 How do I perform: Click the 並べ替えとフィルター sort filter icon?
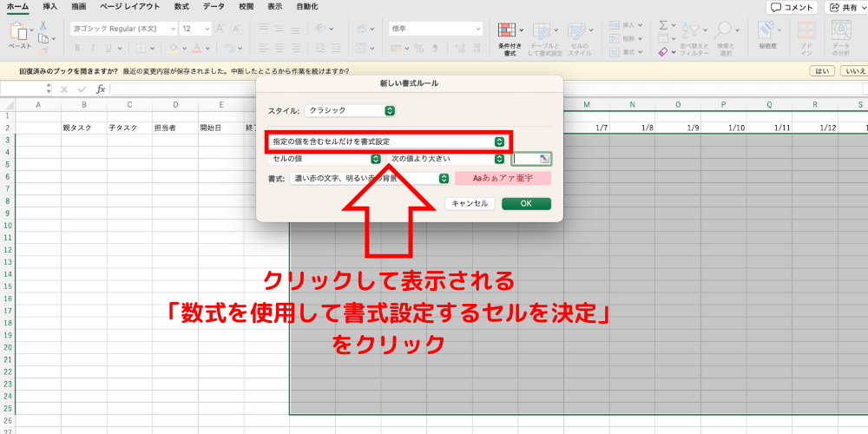[x=691, y=30]
